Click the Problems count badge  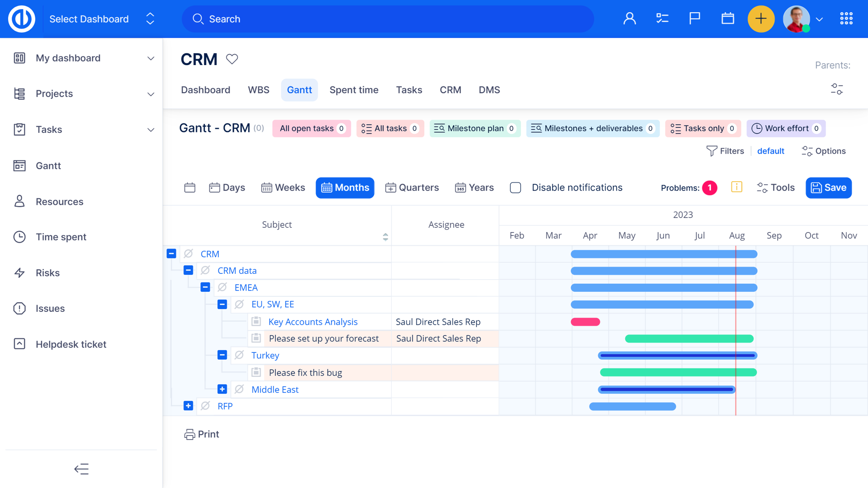(x=709, y=188)
